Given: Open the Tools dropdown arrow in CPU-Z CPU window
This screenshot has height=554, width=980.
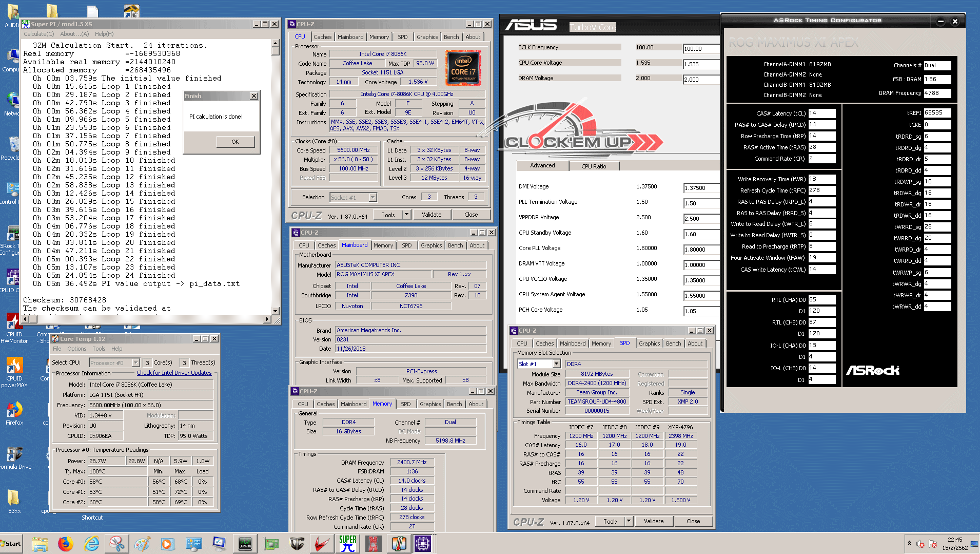Looking at the screenshot, I should (x=406, y=215).
